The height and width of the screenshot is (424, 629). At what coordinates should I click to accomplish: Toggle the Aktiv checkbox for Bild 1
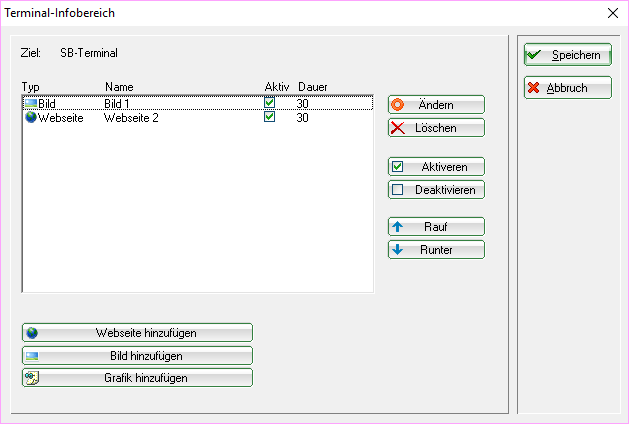270,103
